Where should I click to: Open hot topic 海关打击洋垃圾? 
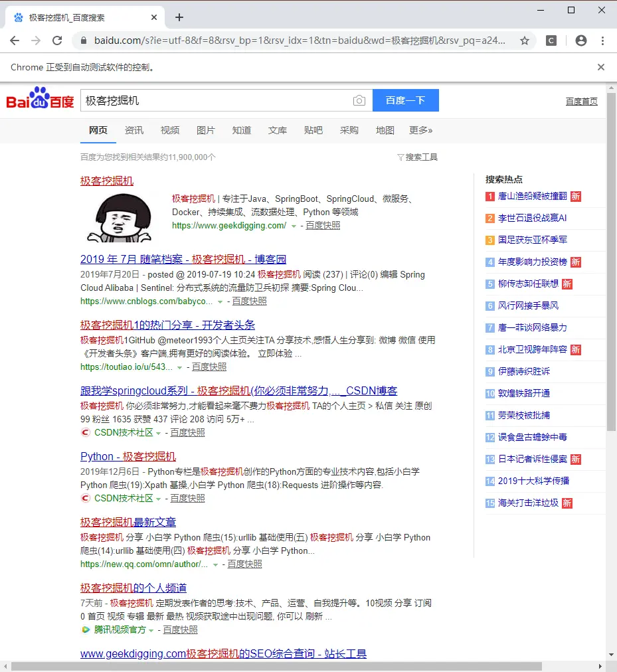pyautogui.click(x=528, y=503)
